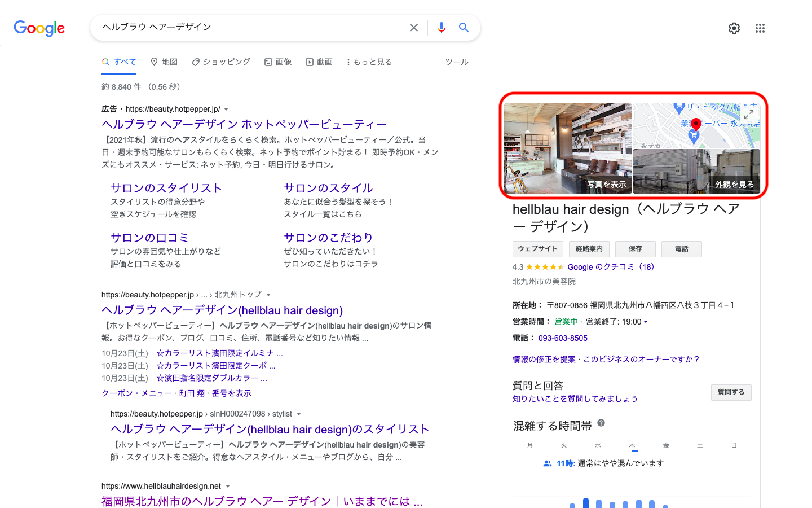Image resolution: width=812 pixels, height=508 pixels.
Task: Click the 情報の修正を提案 link
Action: [544, 360]
